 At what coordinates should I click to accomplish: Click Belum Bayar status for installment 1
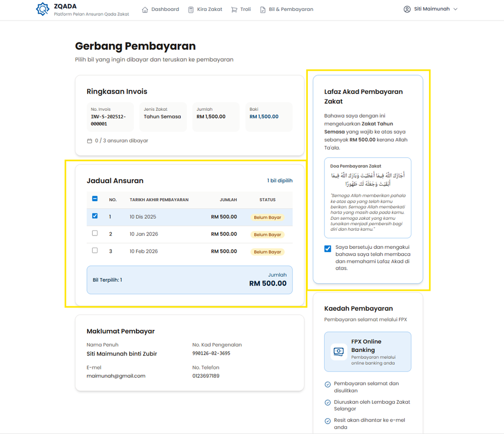(x=267, y=218)
